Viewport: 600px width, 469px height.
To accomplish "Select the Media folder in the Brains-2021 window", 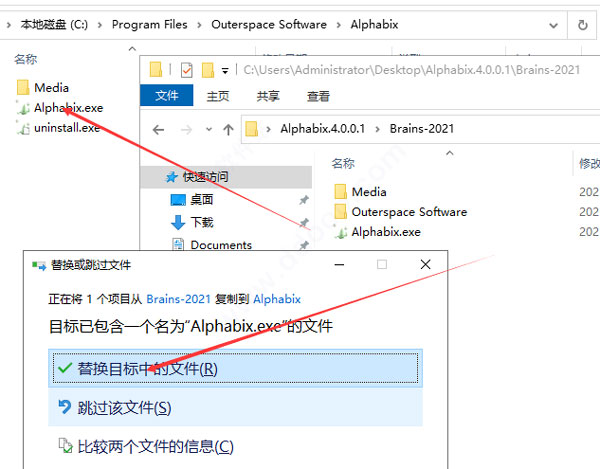I will tap(360, 192).
